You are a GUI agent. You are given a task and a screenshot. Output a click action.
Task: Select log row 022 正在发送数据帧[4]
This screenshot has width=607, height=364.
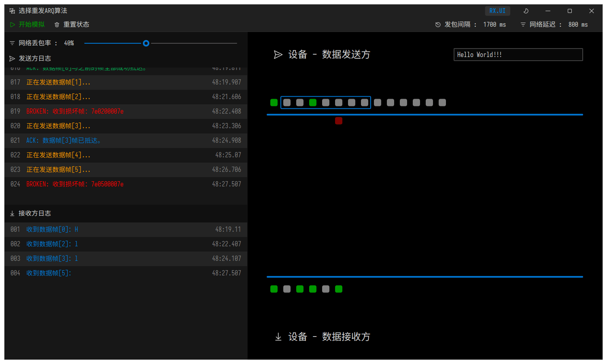tap(126, 155)
